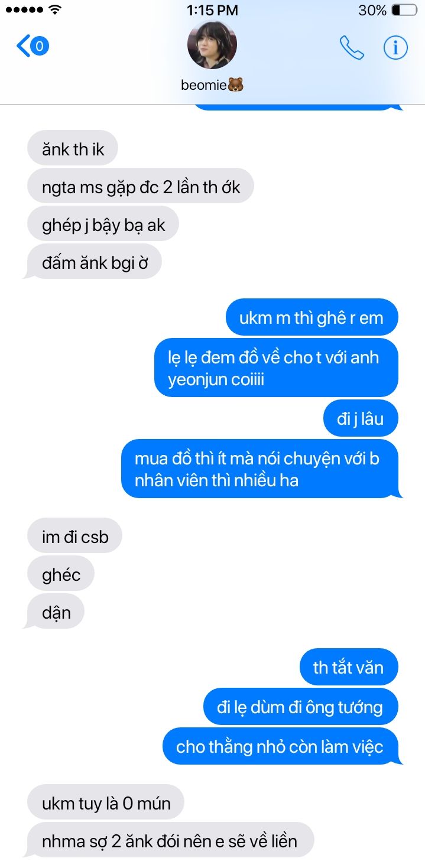Select the message 'ghép j bậy bạ ak'

pyautogui.click(x=103, y=225)
